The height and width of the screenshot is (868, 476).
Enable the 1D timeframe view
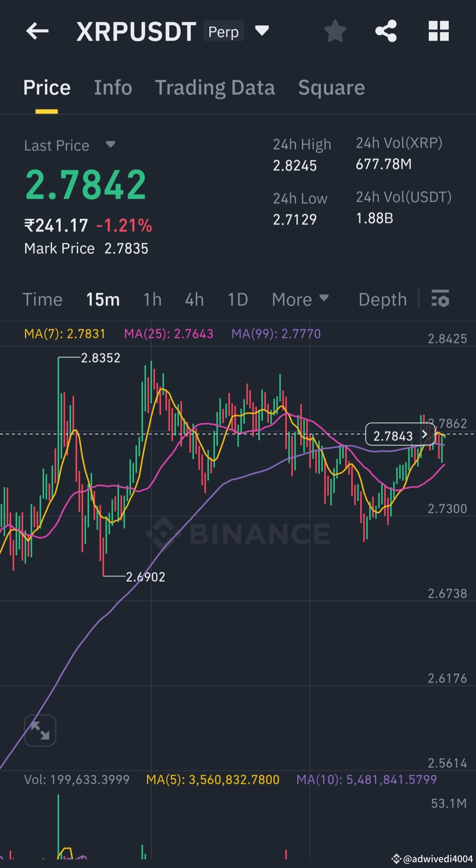[x=237, y=299]
